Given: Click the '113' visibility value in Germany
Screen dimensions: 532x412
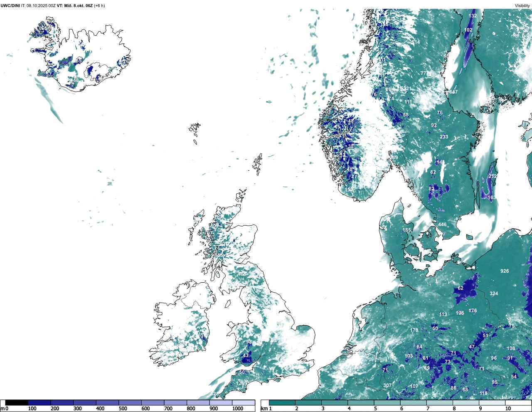Looking at the screenshot, I should 443,314.
